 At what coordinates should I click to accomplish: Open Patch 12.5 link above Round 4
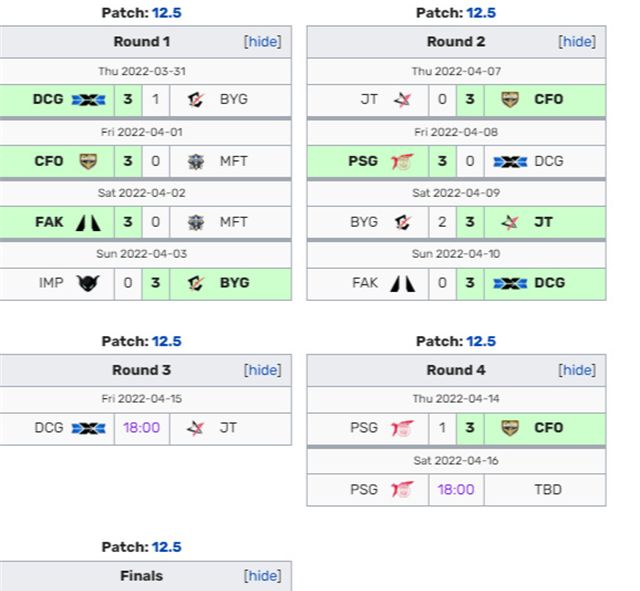coord(481,342)
